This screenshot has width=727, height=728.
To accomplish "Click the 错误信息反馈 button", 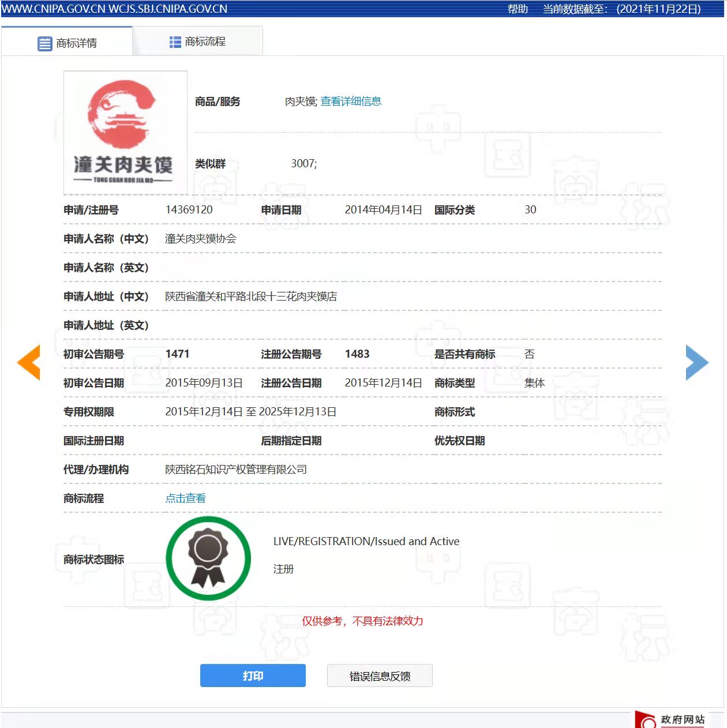I will coord(380,676).
